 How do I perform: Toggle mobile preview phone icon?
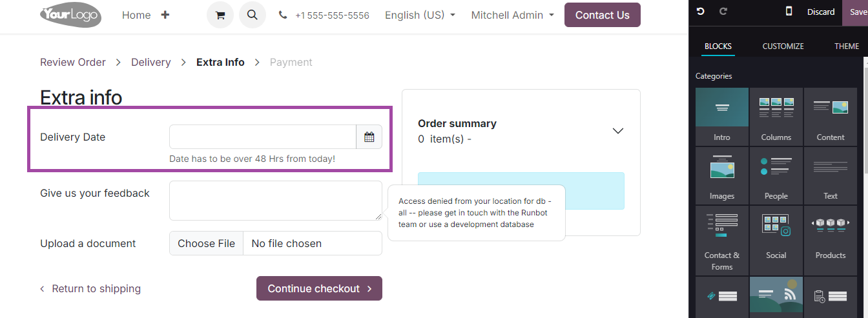coord(789,12)
